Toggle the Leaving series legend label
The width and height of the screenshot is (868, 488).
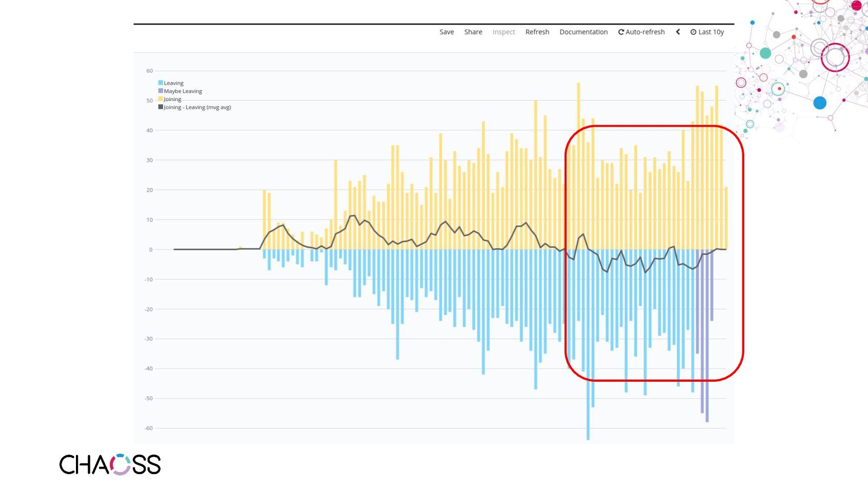pos(174,83)
